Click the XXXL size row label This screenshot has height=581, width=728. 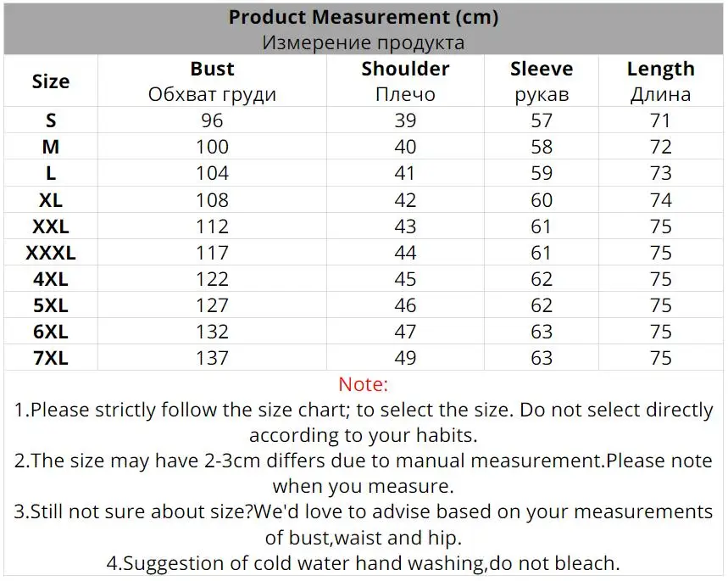click(51, 253)
